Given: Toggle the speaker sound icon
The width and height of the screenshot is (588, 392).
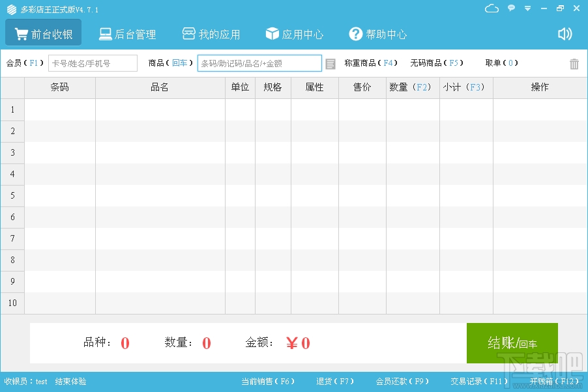Looking at the screenshot, I should (565, 34).
